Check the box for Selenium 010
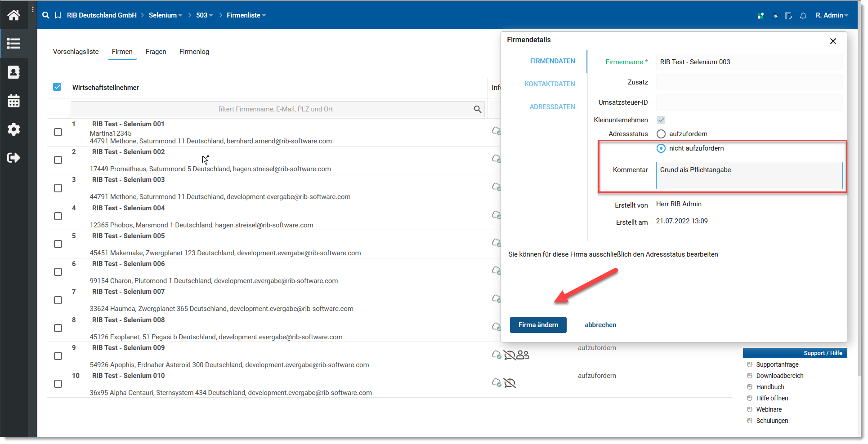Viewport: 868px width, 444px height. pos(58,384)
